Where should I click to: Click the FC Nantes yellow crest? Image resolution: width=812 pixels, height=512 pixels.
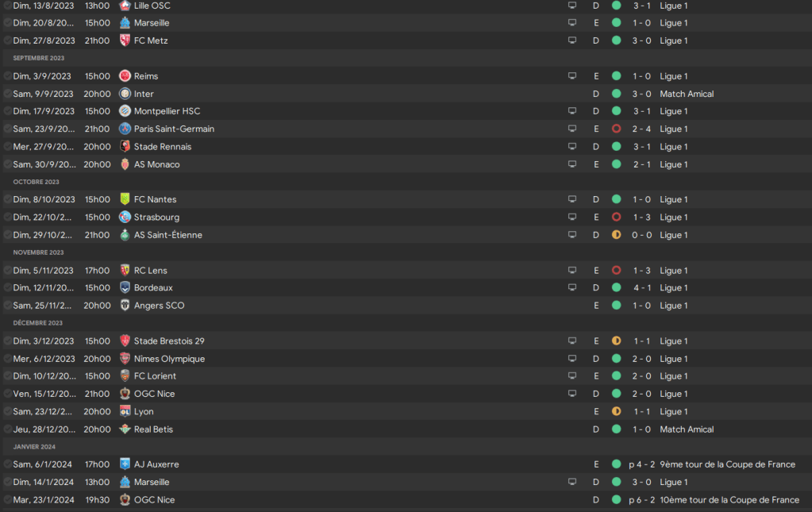point(125,199)
